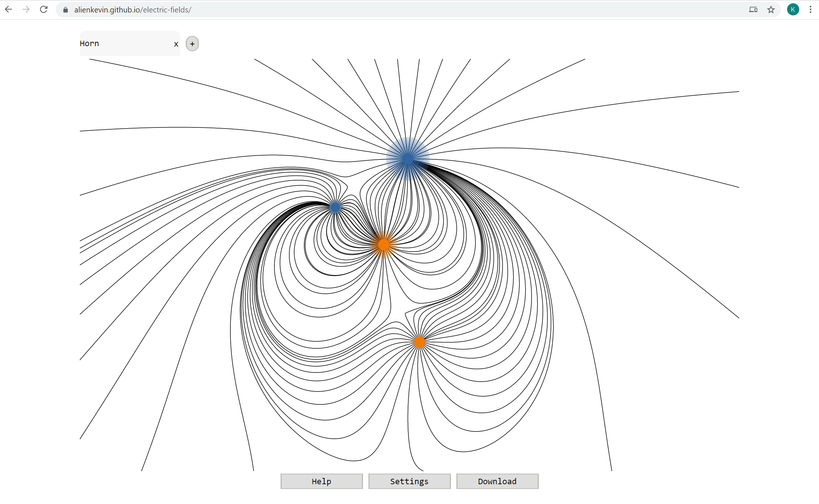This screenshot has width=819, height=504.
Task: Select the small blue charge
Action: tap(335, 207)
